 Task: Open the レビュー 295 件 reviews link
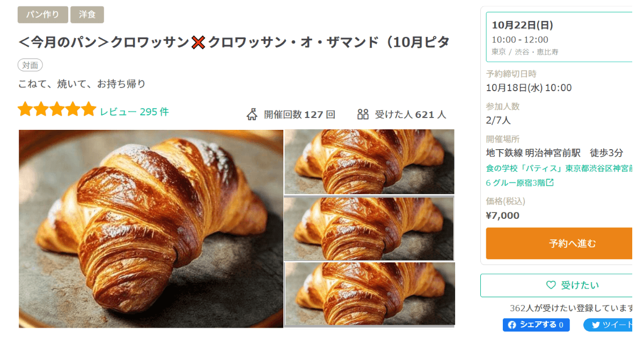click(x=134, y=112)
